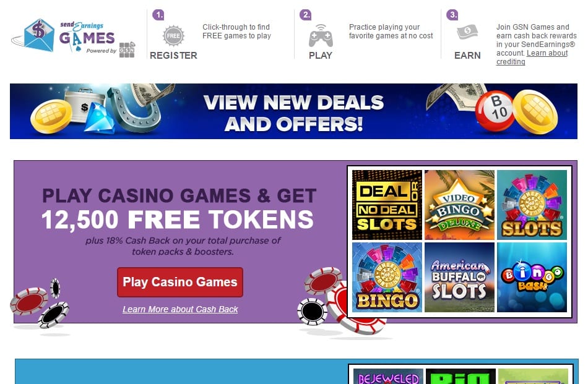The width and height of the screenshot is (588, 384).
Task: Click View New Deals and Offers banner
Action: click(x=293, y=111)
